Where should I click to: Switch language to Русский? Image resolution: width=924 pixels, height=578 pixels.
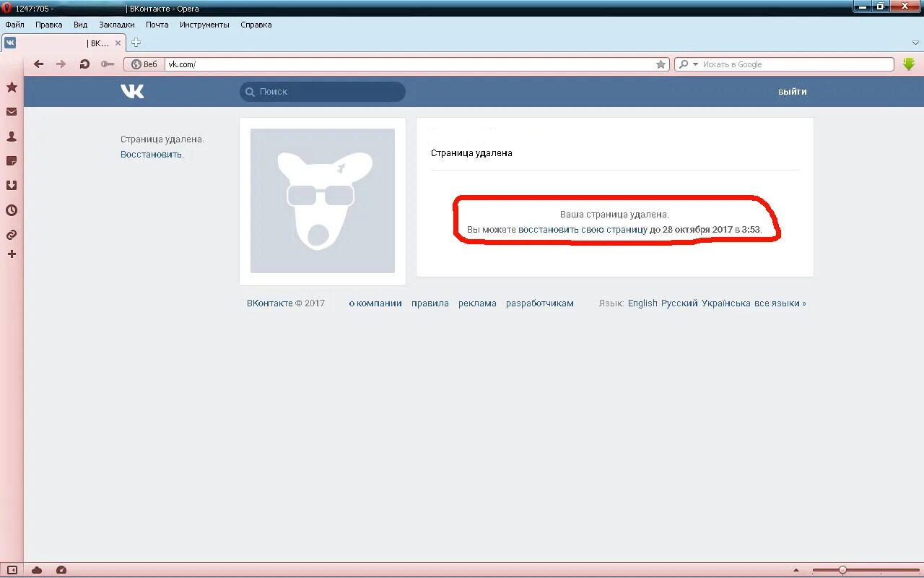[x=679, y=303]
